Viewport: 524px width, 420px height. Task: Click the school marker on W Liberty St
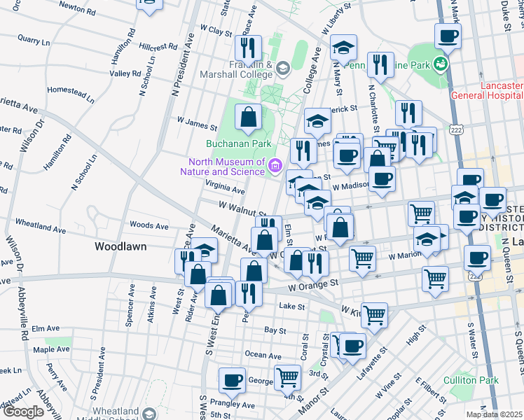343,48
